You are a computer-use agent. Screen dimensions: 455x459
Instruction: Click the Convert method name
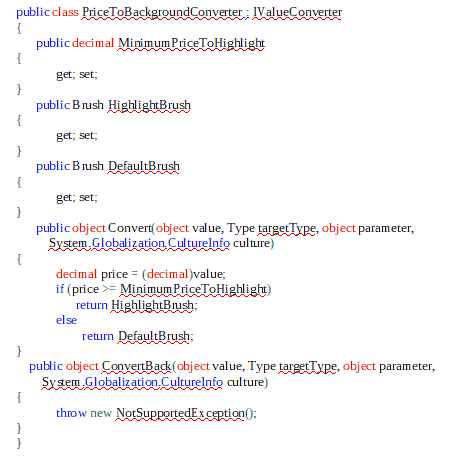(130, 228)
